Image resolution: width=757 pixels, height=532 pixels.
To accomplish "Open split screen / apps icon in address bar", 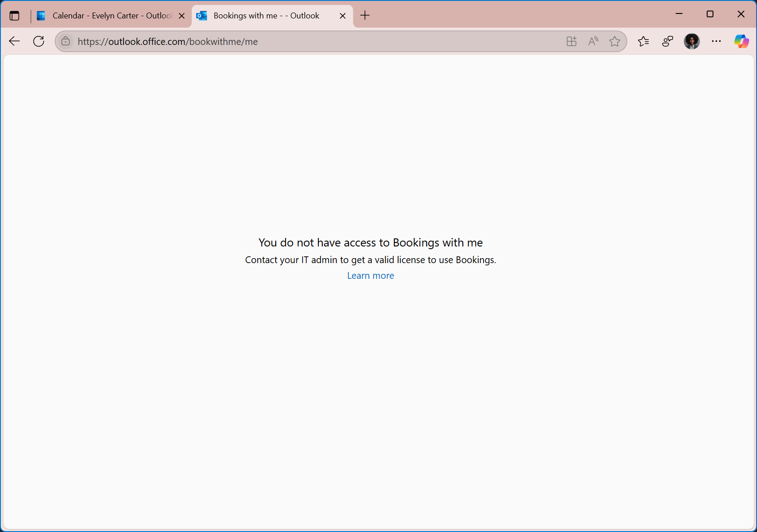I will tap(572, 41).
